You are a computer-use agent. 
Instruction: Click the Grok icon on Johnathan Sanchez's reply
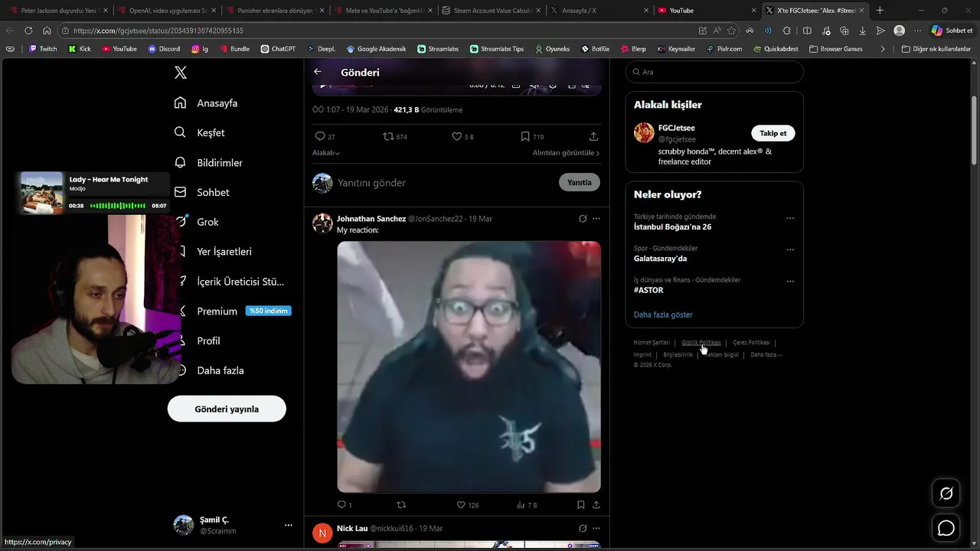(583, 219)
